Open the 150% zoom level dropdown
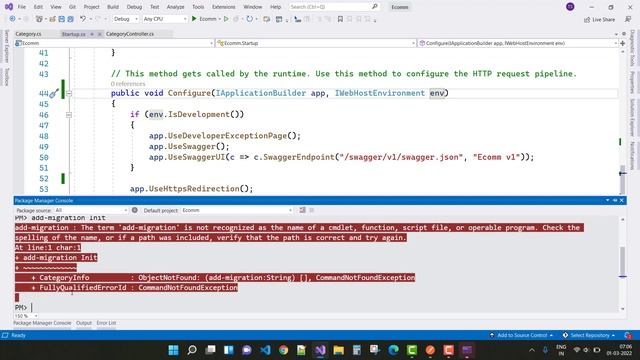Image resolution: width=640 pixels, height=360 pixels. tap(26, 316)
